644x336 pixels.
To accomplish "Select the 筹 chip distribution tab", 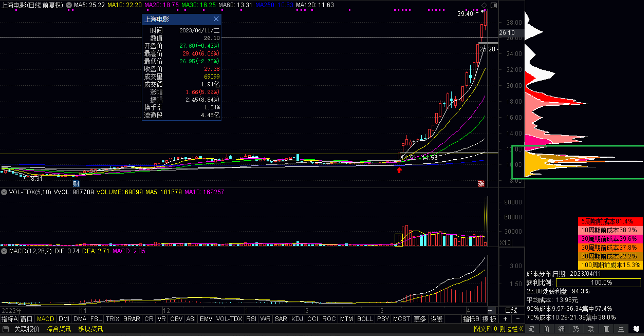I will (636, 329).
